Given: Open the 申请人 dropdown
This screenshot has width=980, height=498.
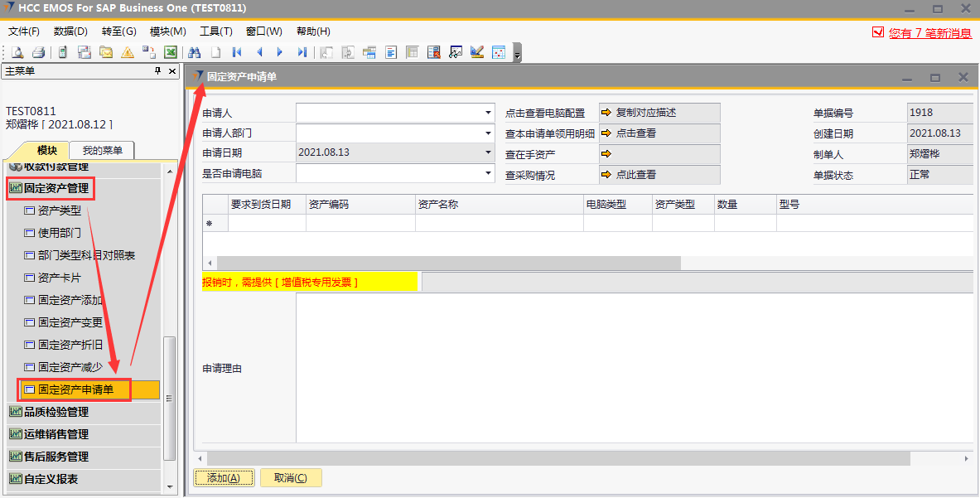Looking at the screenshot, I should pos(489,113).
